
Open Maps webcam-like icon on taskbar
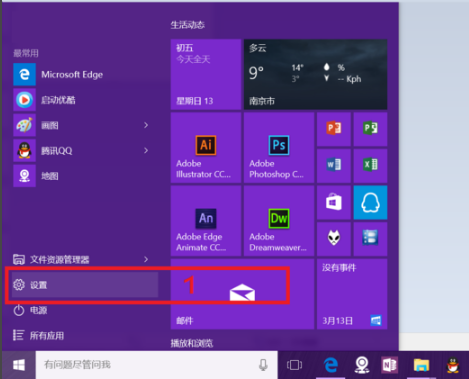click(x=362, y=365)
